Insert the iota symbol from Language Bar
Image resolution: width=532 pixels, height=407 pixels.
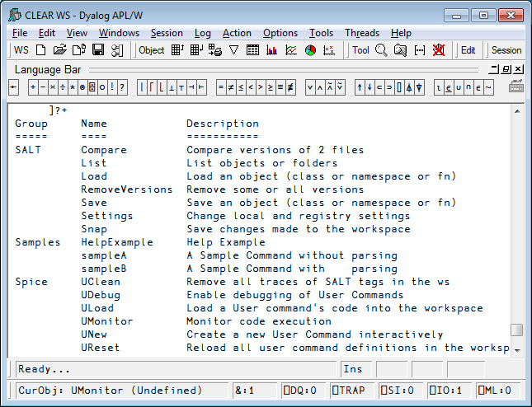tap(439, 88)
